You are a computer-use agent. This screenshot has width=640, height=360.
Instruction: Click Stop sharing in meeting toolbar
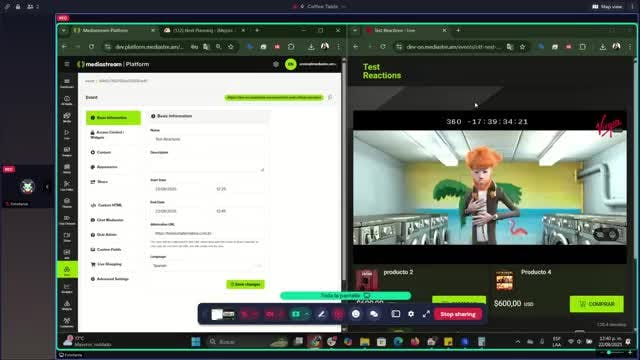[458, 314]
